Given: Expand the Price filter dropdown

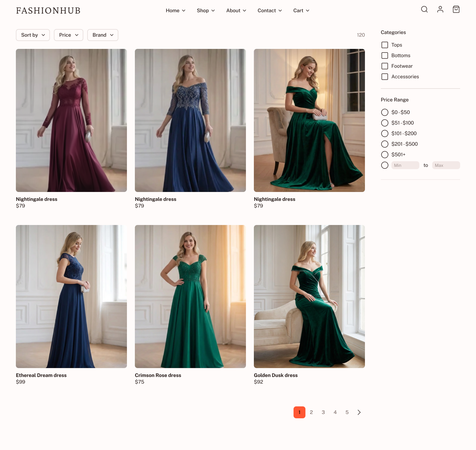Looking at the screenshot, I should (68, 35).
